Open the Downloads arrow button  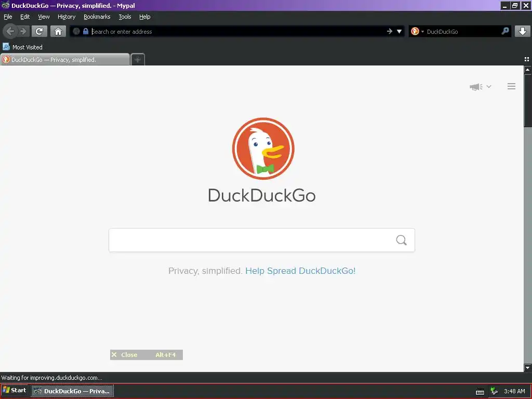[523, 31]
